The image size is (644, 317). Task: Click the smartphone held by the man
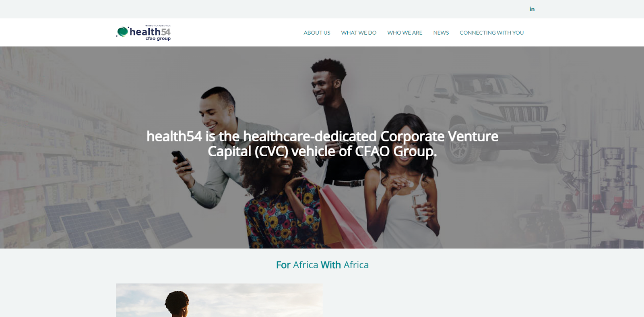coord(182,160)
